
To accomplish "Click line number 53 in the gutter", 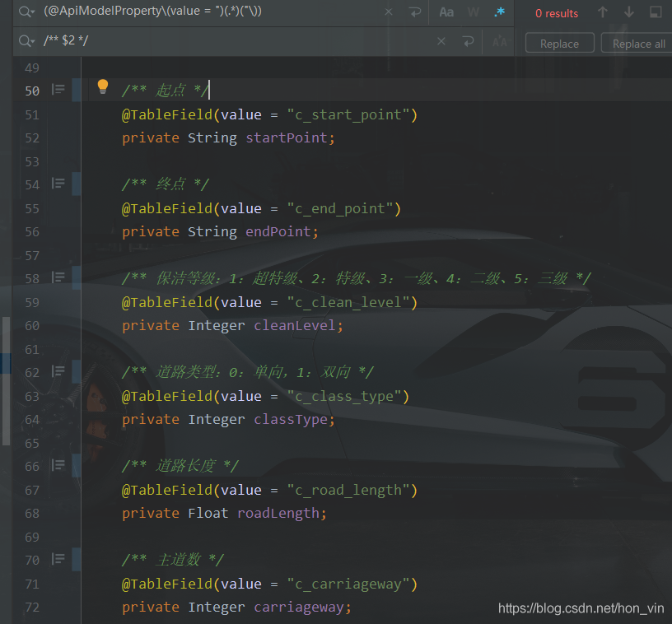I will point(32,162).
